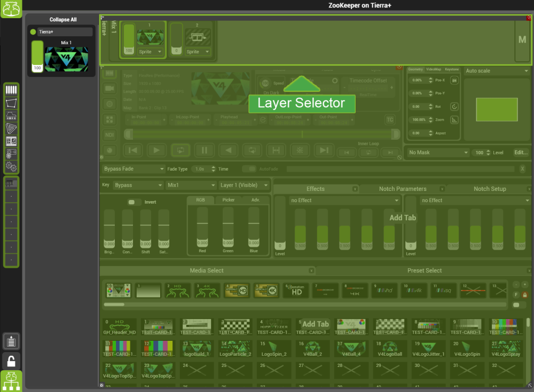The image size is (534, 392).
Task: Click the red lock icon in media bank row
Action: click(525, 295)
